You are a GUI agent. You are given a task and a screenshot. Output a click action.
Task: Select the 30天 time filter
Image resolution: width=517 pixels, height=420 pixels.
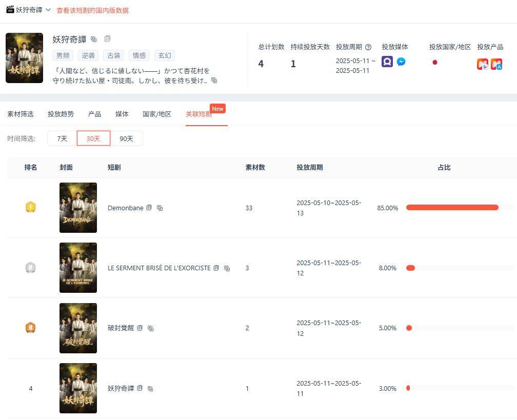[93, 138]
